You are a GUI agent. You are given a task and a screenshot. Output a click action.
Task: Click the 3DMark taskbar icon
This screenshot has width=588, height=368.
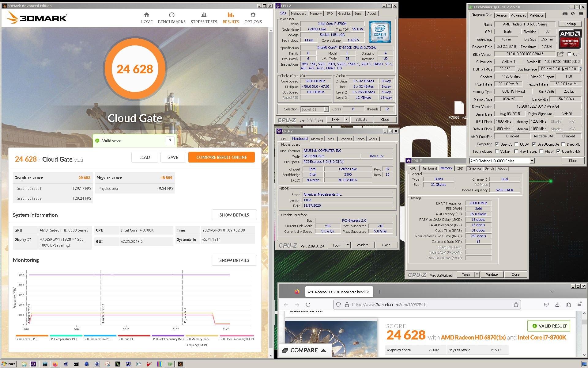point(180,364)
